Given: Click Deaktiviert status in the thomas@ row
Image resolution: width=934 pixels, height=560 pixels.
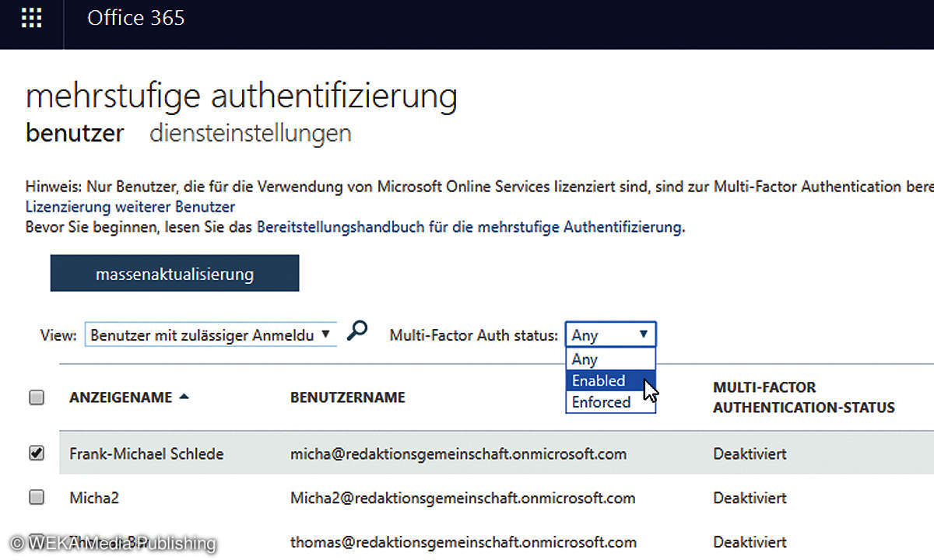Looking at the screenshot, I should tap(750, 542).
